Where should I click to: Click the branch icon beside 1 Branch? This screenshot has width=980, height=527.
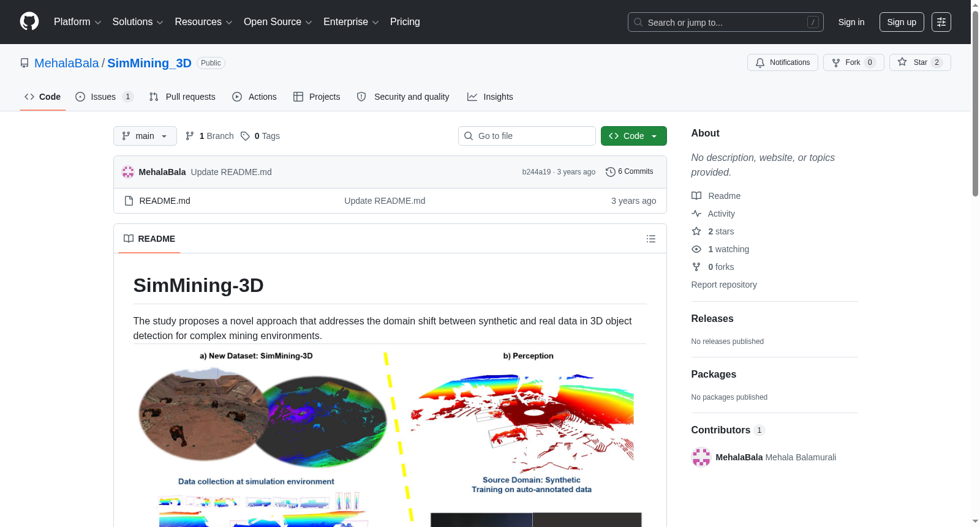pos(190,136)
